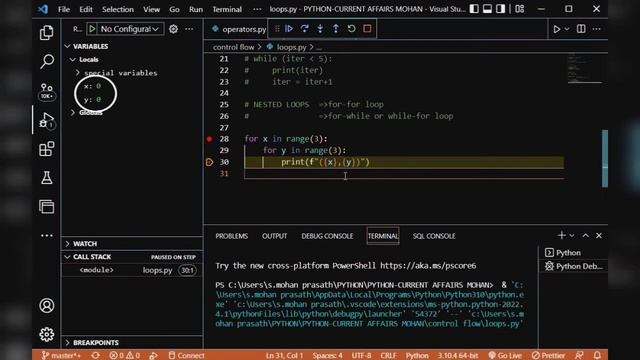Open the File menu
Image resolution: width=640 pixels, height=360 pixels.
tap(64, 9)
